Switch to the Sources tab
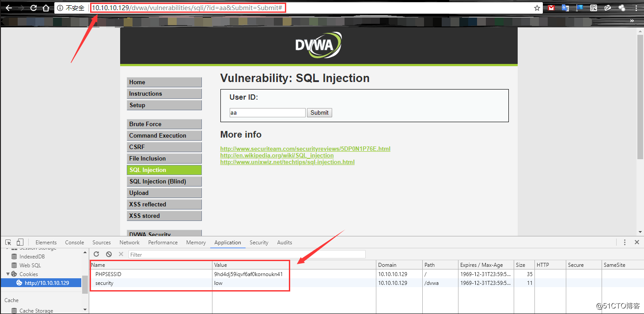The image size is (644, 314). tap(102, 242)
